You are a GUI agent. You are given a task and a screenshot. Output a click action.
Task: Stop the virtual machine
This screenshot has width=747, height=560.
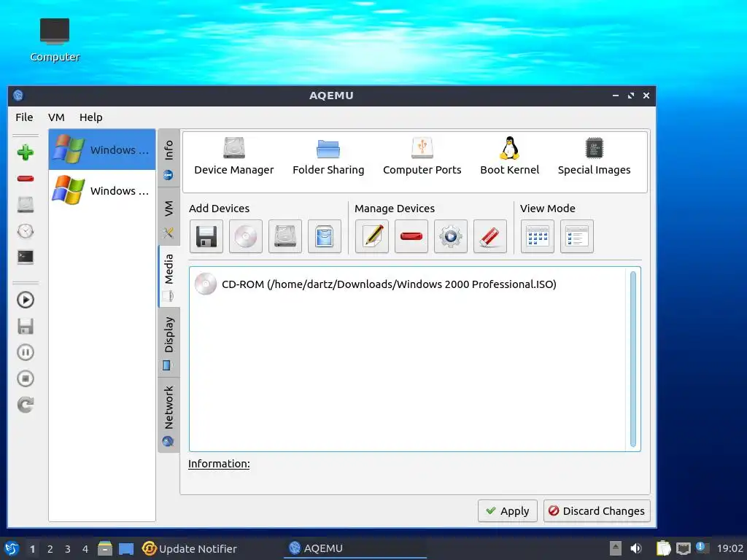coord(26,378)
